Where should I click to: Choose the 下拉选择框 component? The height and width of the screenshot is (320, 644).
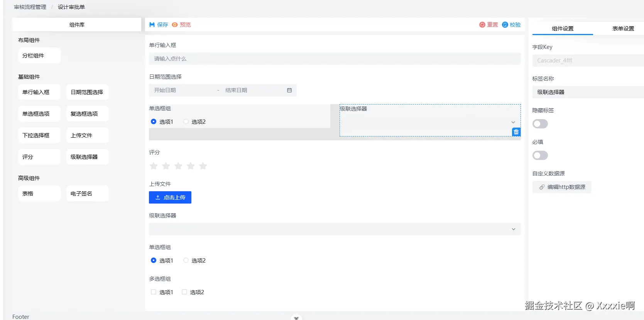(x=39, y=135)
